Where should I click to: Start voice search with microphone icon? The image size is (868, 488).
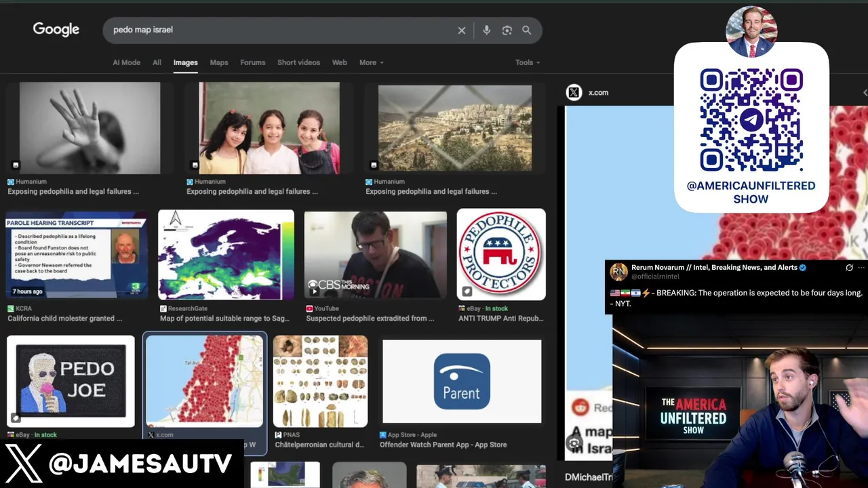486,30
